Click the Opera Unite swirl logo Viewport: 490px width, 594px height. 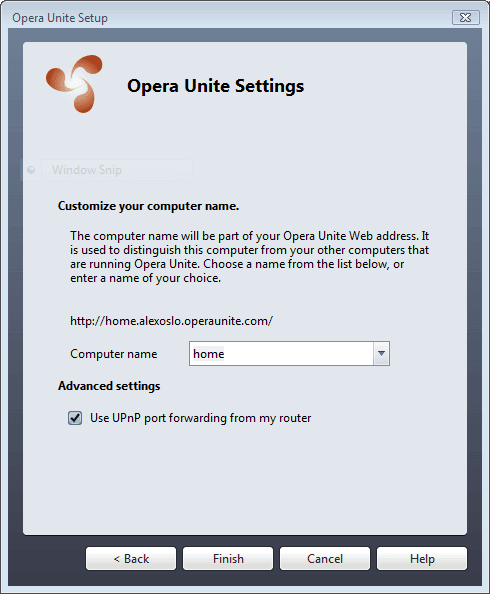point(74,84)
